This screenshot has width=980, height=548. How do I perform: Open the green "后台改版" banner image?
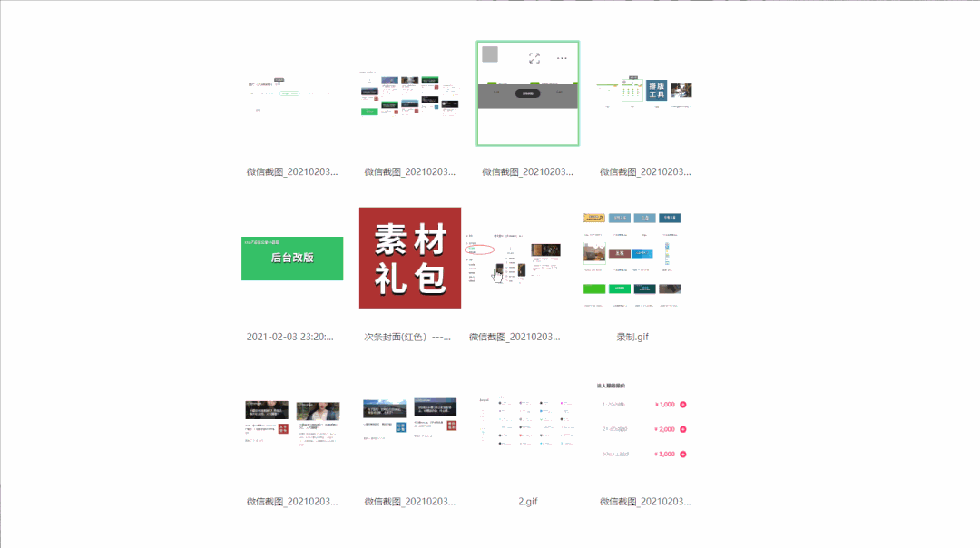click(291, 258)
